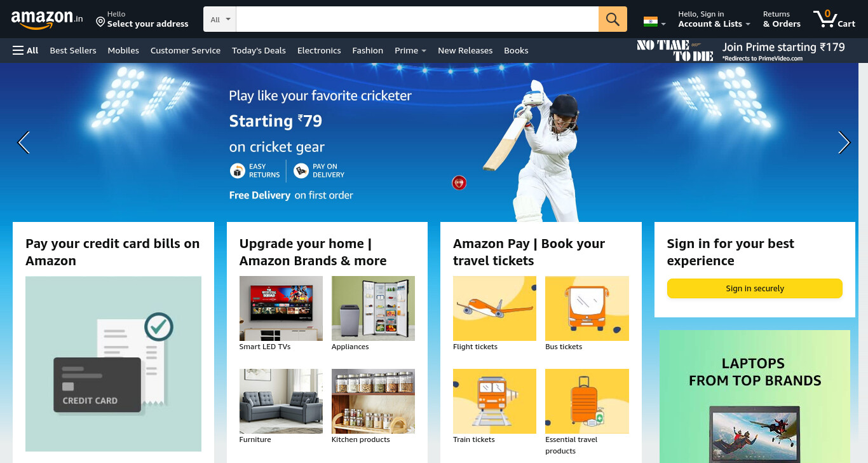
Task: Click the Join Prime No Time To Die banner
Action: [741, 50]
